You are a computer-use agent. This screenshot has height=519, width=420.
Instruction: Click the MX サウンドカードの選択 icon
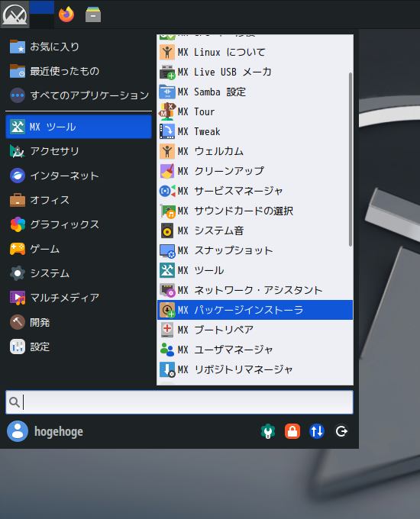(x=167, y=211)
